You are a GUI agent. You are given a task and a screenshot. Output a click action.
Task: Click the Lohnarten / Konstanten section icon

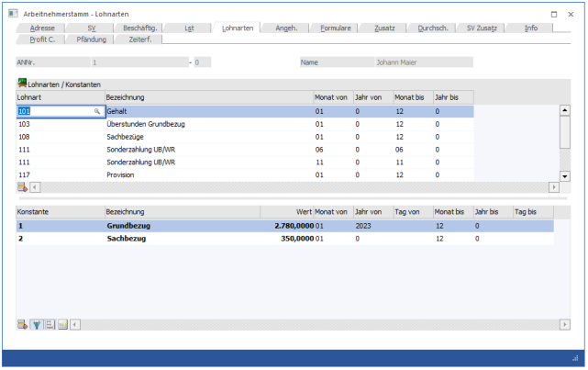pyautogui.click(x=22, y=84)
